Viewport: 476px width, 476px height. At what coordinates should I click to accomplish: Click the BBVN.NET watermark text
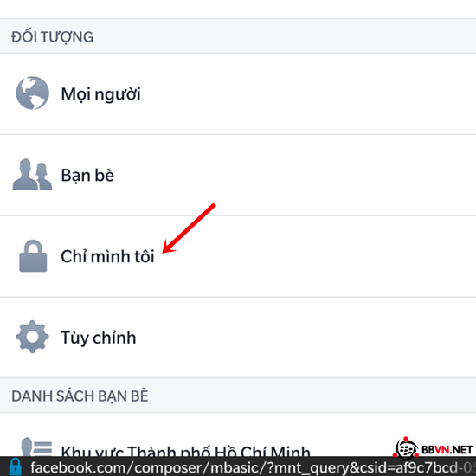(447, 449)
